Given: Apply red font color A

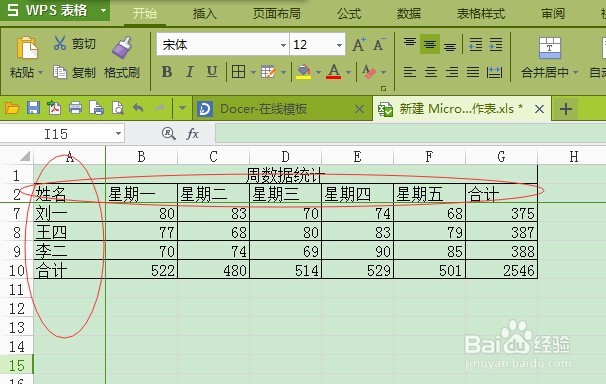Looking at the screenshot, I should coord(334,72).
